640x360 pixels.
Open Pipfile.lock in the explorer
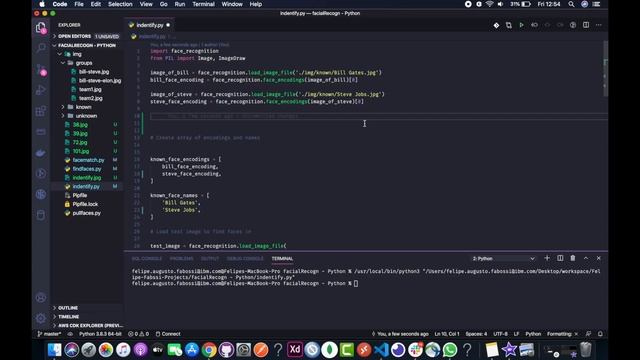(x=85, y=204)
